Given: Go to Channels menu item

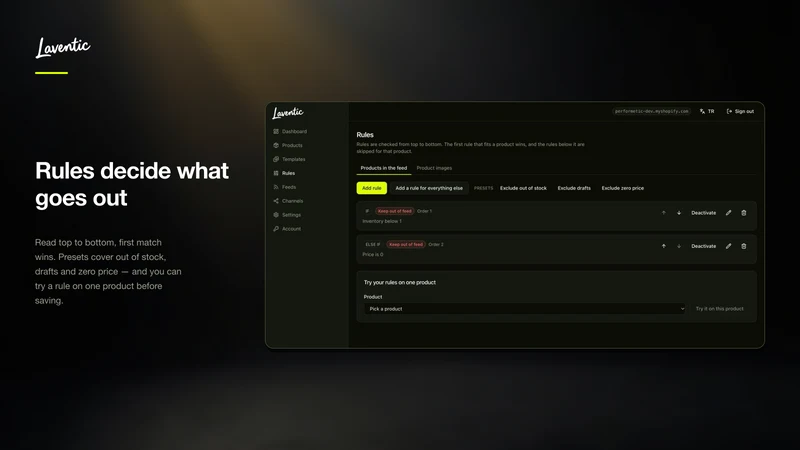Looking at the screenshot, I should (x=292, y=201).
